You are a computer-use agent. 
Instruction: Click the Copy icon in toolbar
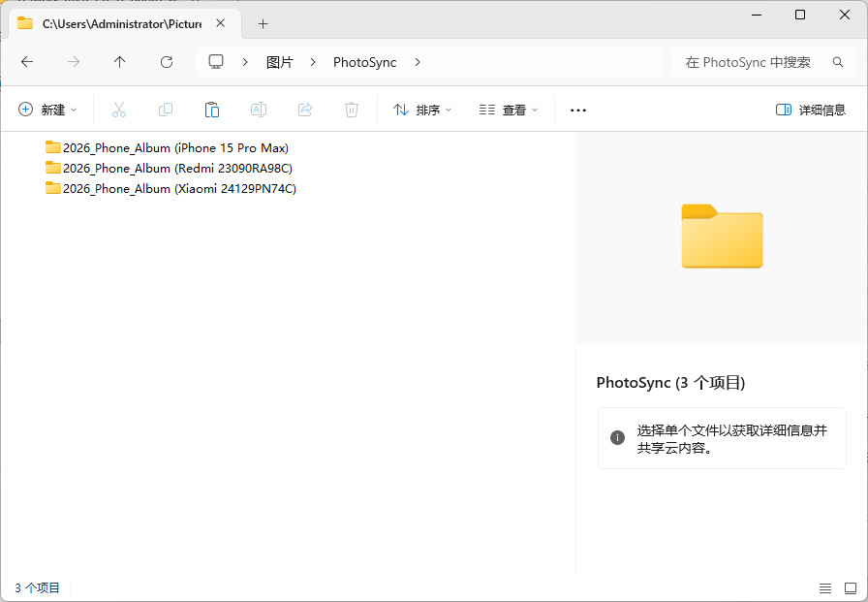point(166,110)
